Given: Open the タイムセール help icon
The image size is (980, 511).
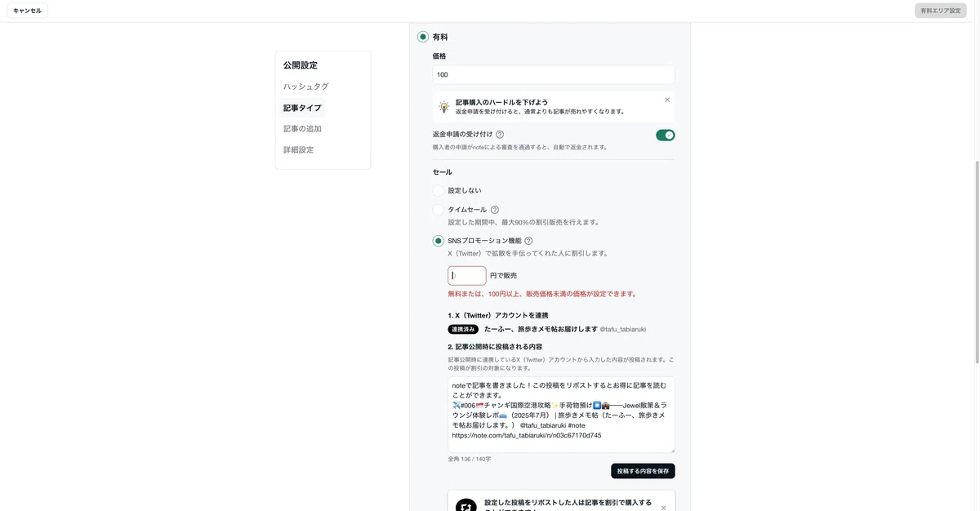Looking at the screenshot, I should (x=495, y=210).
